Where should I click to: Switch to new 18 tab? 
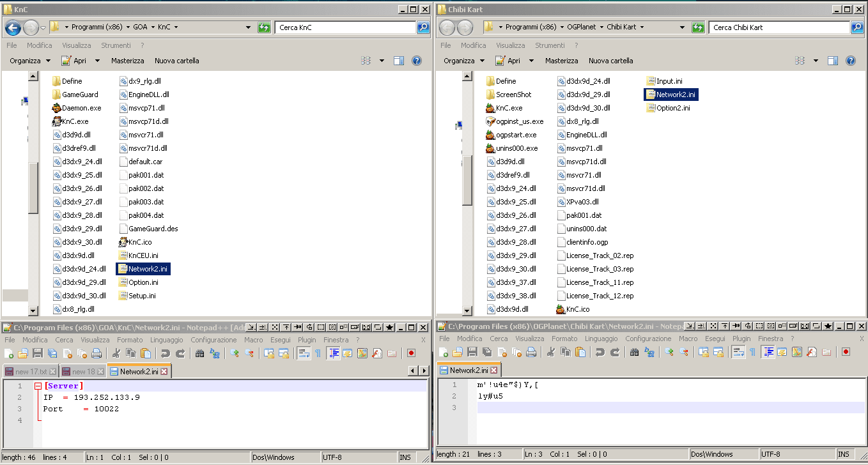tap(82, 371)
